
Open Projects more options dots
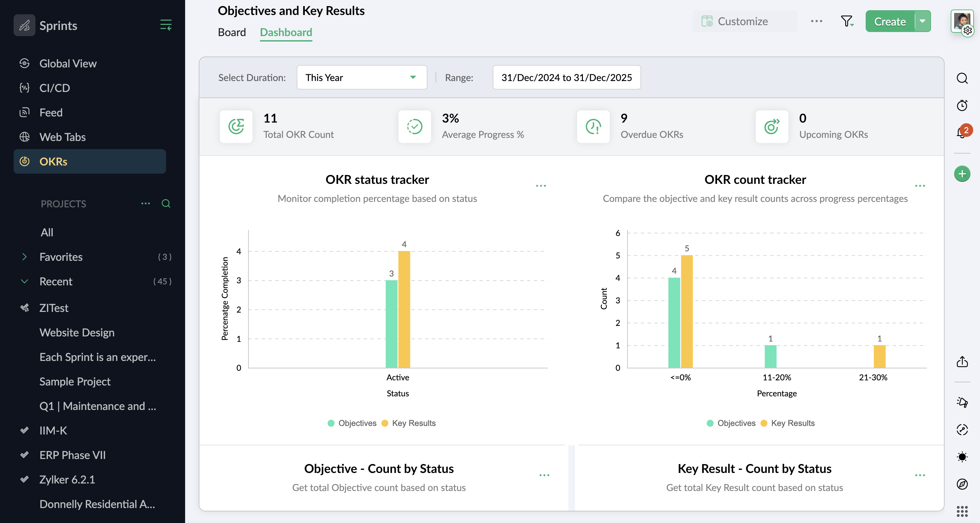(x=146, y=204)
